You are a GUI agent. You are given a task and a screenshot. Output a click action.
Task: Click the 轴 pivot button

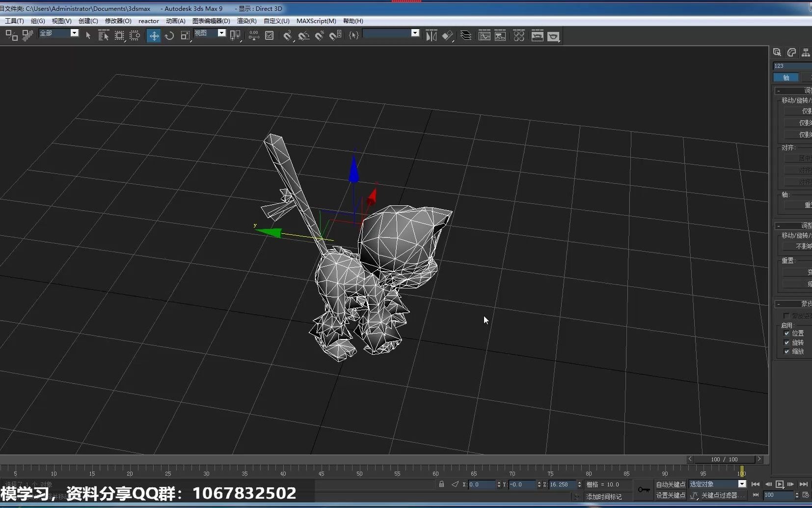point(785,78)
